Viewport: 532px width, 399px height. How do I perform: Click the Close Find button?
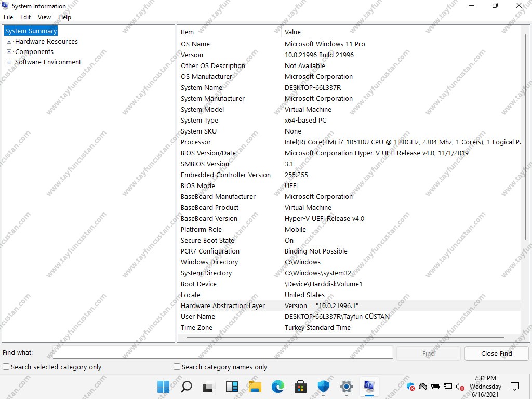click(496, 353)
